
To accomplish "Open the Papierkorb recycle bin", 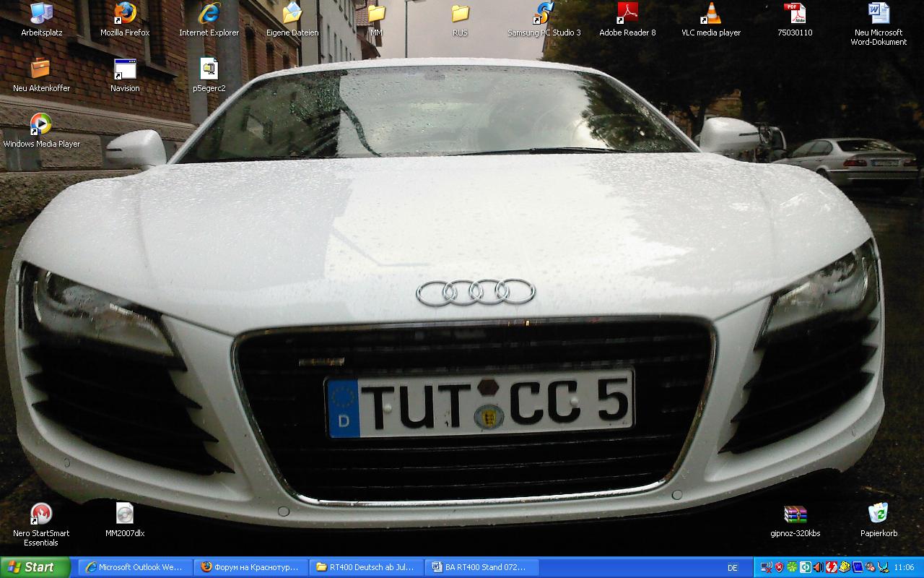I will click(x=879, y=520).
